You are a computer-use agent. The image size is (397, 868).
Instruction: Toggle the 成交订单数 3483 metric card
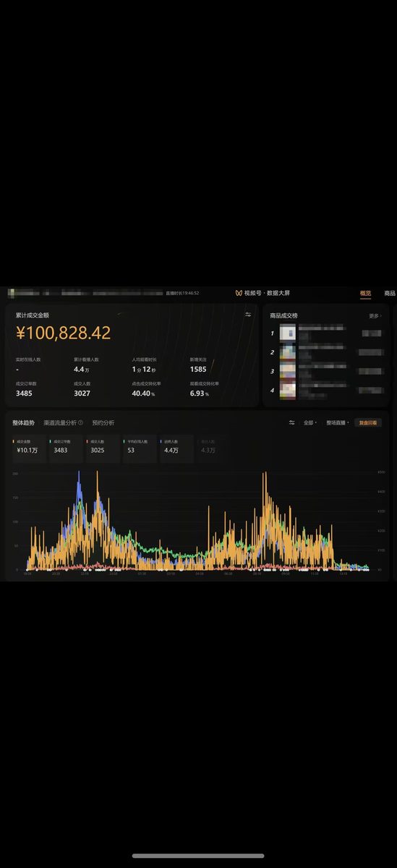[x=66, y=448]
